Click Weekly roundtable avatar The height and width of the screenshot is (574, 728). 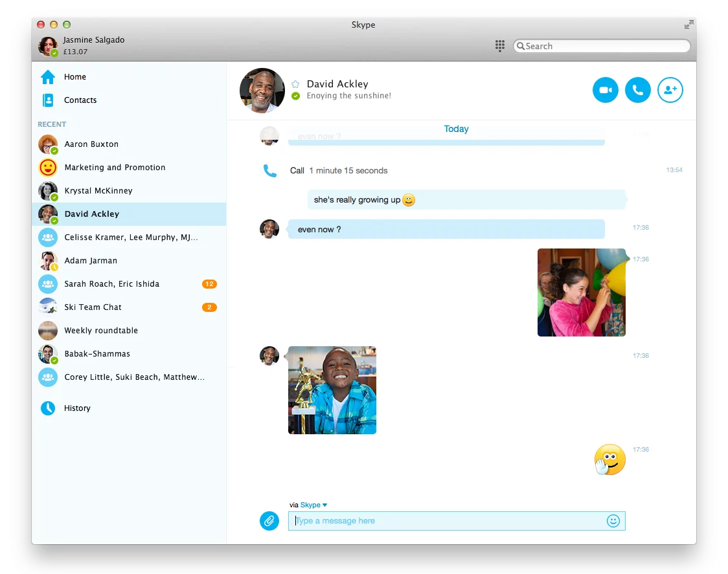(x=48, y=331)
